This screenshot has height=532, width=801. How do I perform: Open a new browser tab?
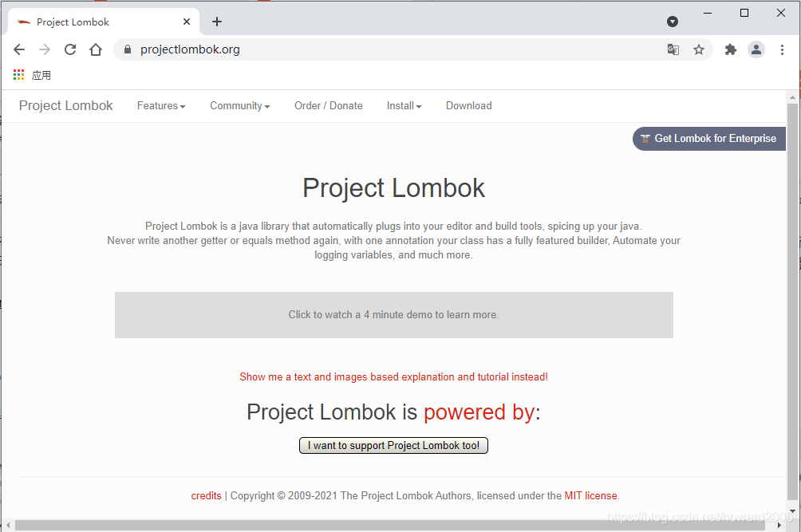point(217,22)
